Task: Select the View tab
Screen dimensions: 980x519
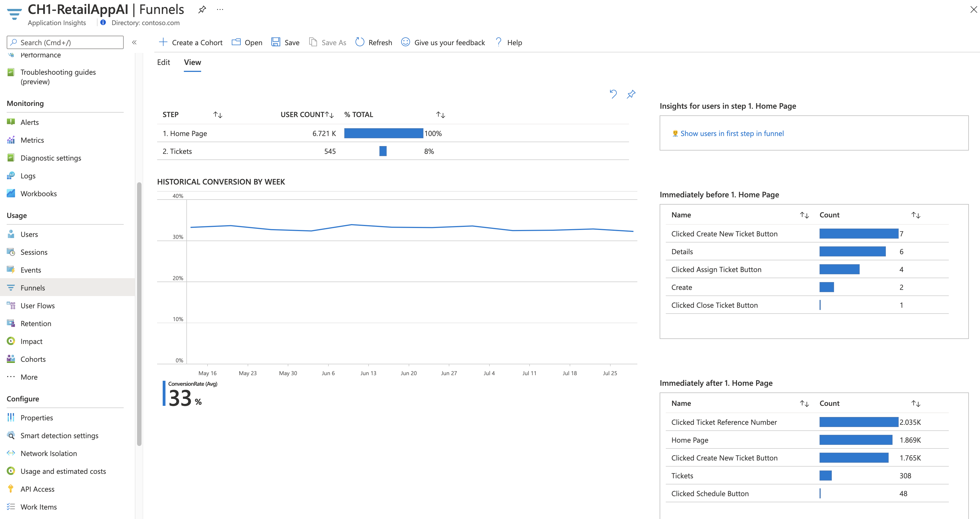Action: point(192,62)
